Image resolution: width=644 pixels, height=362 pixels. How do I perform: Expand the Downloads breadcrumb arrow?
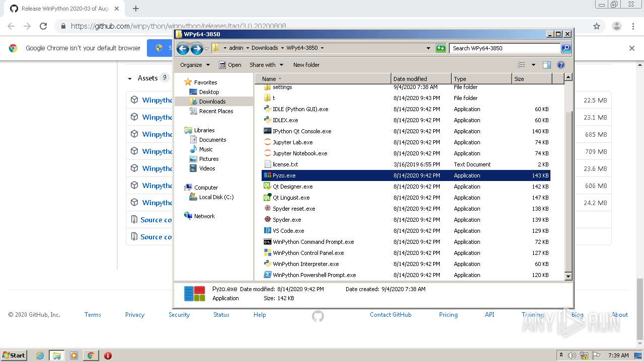[282, 48]
